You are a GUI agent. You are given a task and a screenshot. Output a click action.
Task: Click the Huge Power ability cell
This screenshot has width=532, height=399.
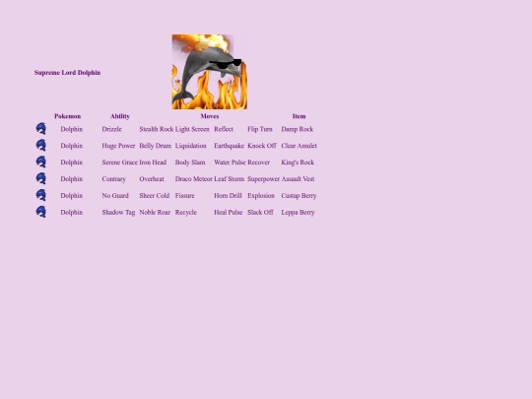[x=118, y=146]
